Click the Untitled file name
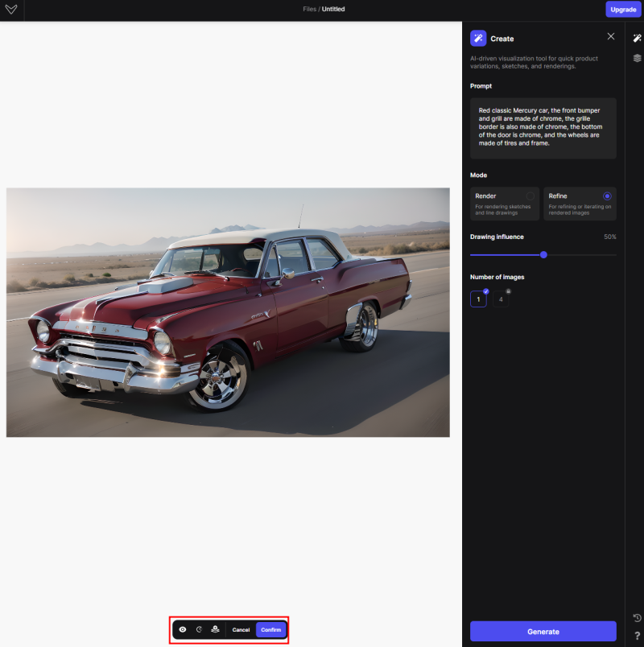Screen dimensions: 644x647 pos(333,9)
